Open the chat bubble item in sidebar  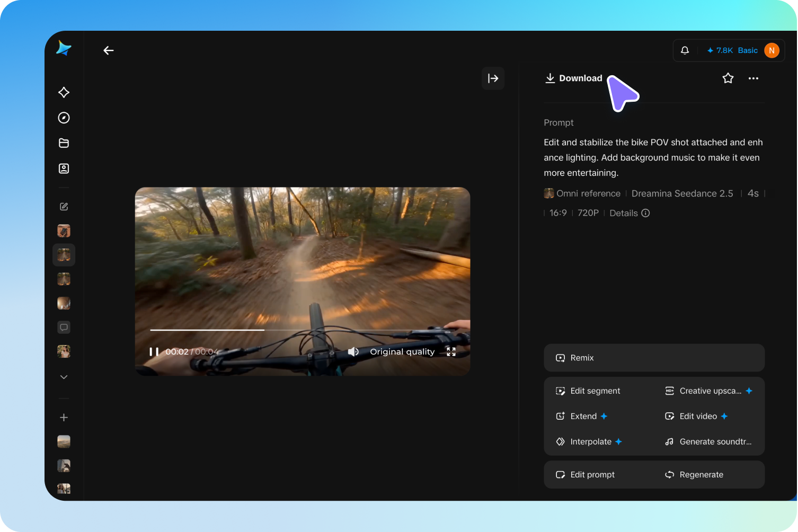tap(64, 327)
